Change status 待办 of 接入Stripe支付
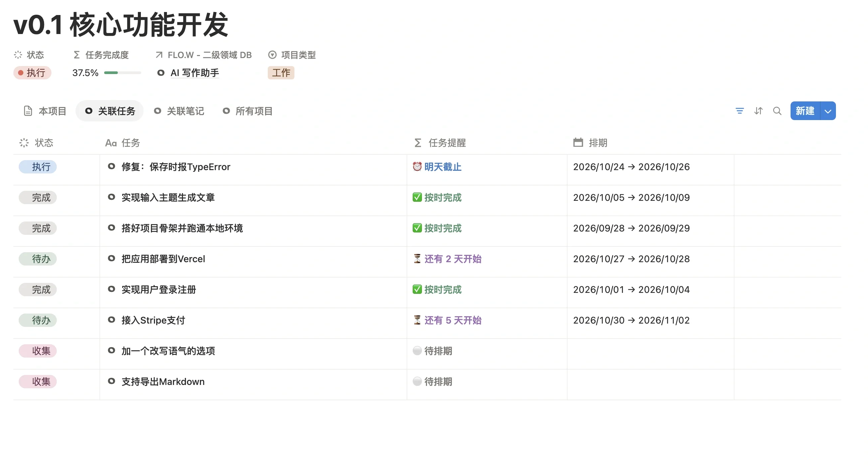Viewport: 868px width, 467px height. pyautogui.click(x=38, y=320)
